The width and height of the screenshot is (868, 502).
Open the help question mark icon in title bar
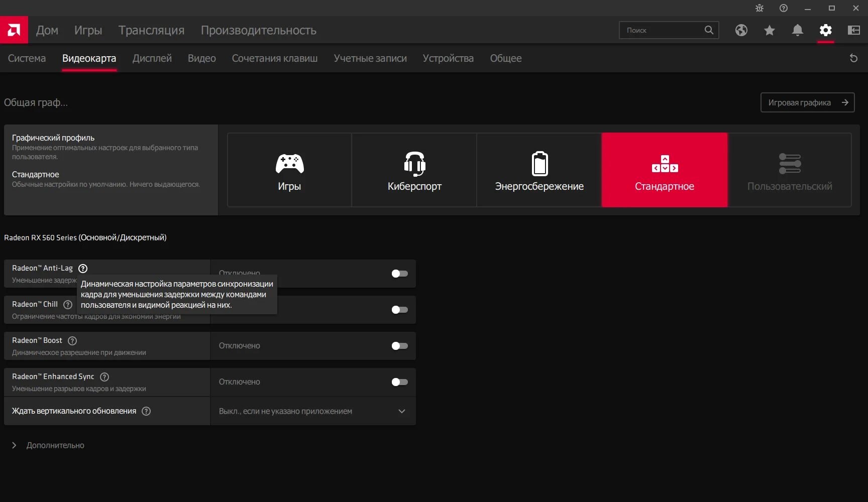[783, 8]
